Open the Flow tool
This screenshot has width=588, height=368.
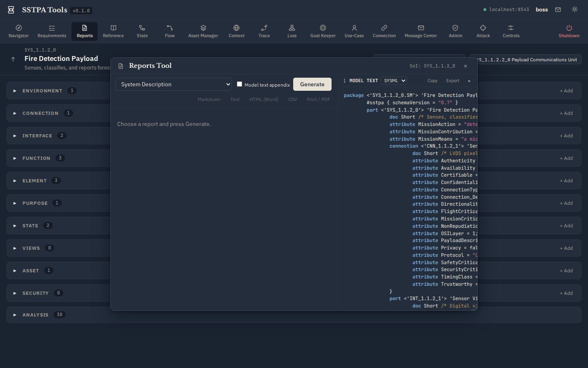click(170, 31)
